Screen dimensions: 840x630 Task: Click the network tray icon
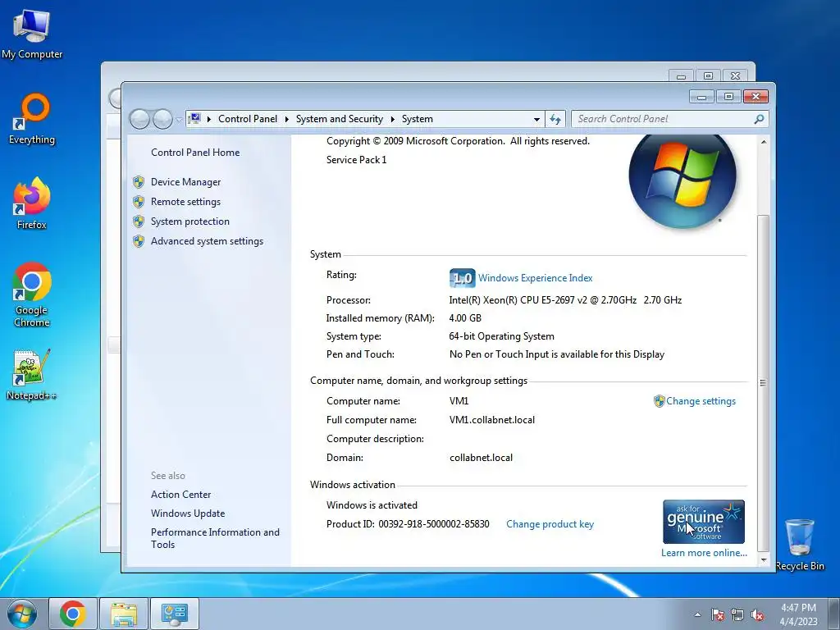coord(737,614)
